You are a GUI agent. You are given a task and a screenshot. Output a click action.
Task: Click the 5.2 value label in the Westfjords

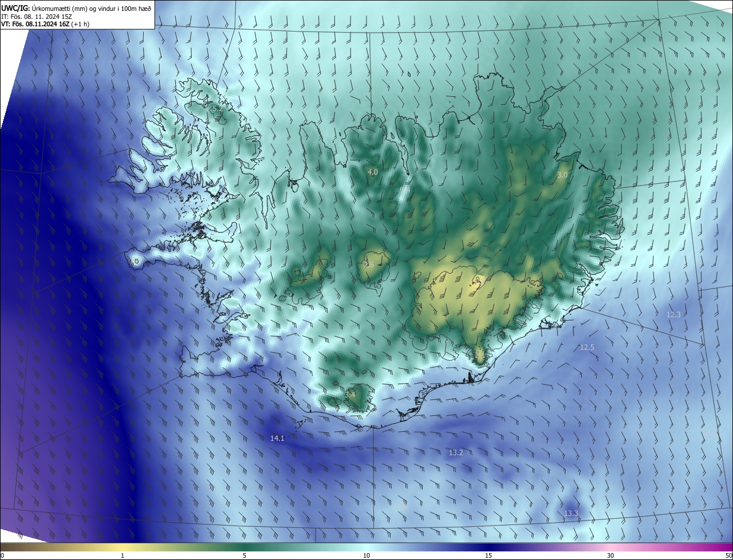point(217,108)
